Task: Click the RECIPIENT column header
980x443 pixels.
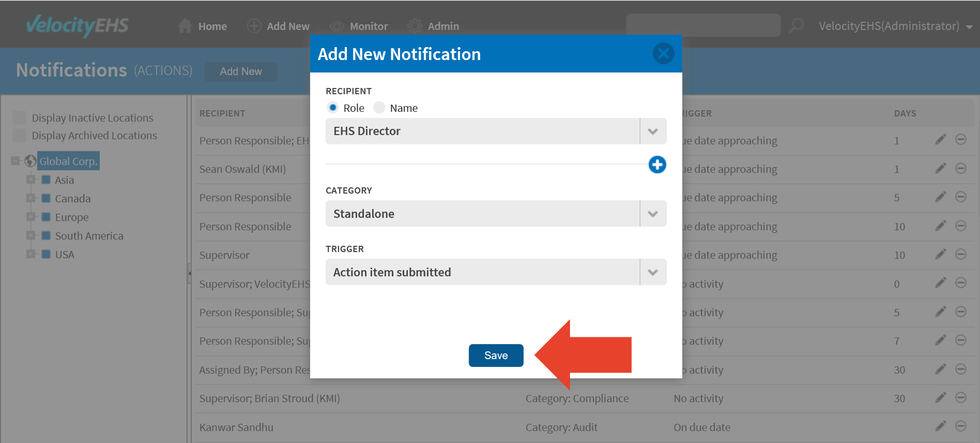Action: [x=222, y=113]
